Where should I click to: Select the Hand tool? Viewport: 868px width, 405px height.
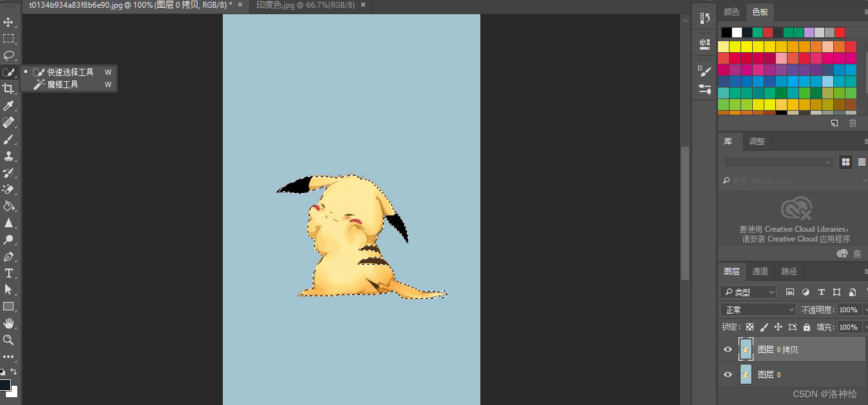(8, 323)
